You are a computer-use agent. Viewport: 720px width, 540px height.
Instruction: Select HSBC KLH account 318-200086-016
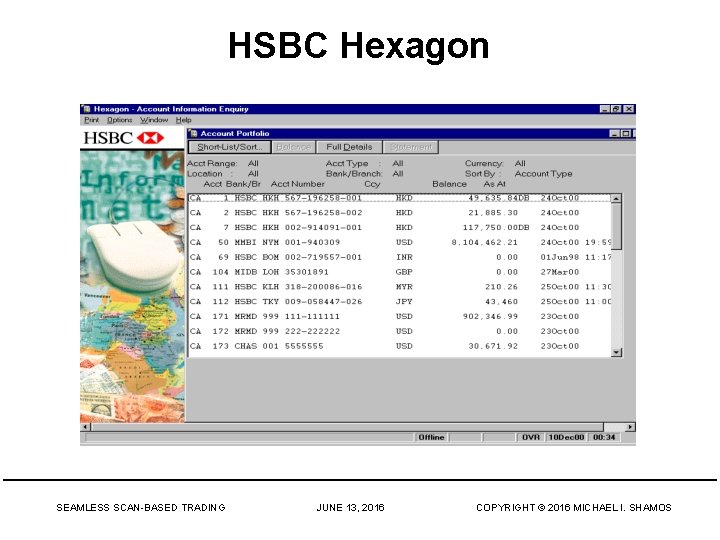click(x=400, y=287)
